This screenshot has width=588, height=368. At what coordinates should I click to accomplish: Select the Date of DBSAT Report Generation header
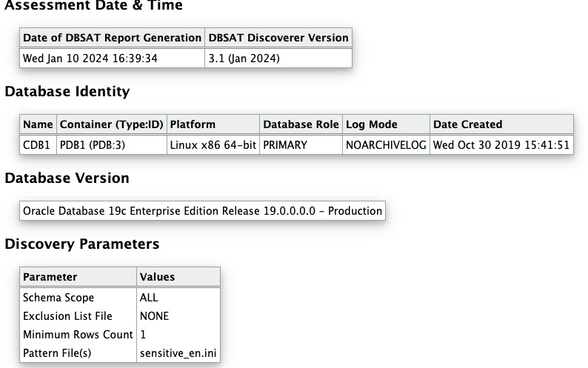tap(112, 38)
